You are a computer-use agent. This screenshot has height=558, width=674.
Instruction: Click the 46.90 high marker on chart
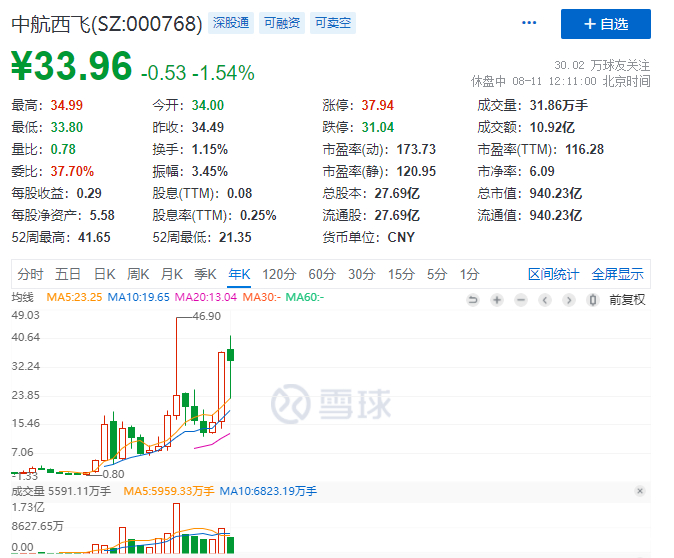pos(207,316)
